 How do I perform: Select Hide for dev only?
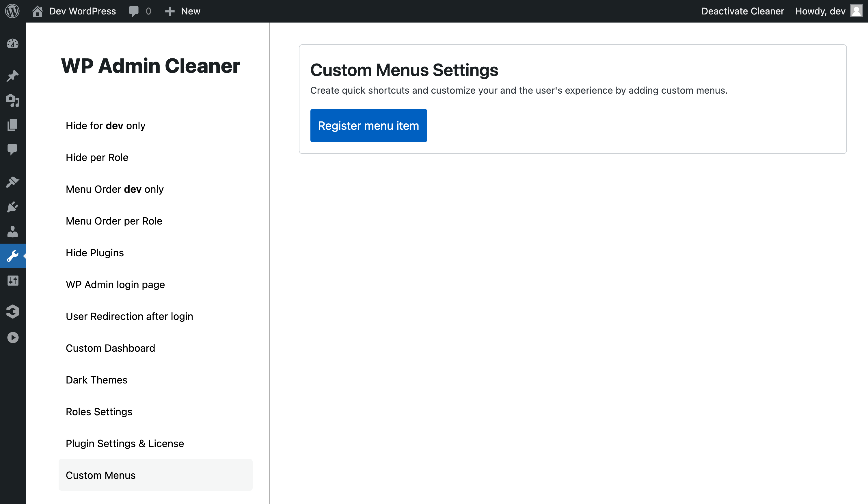pos(105,125)
